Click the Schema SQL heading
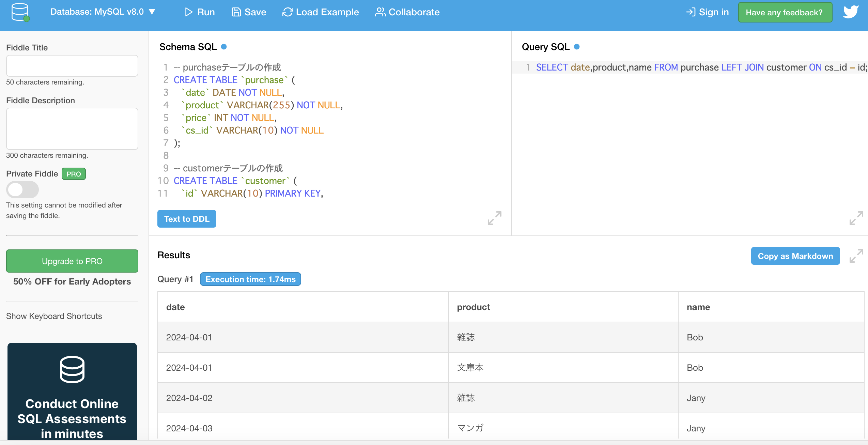 188,47
